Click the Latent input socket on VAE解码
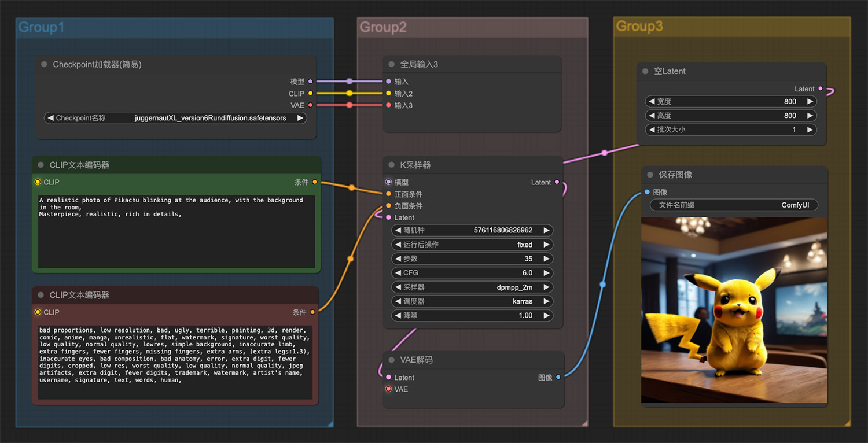This screenshot has height=443, width=868. point(388,377)
